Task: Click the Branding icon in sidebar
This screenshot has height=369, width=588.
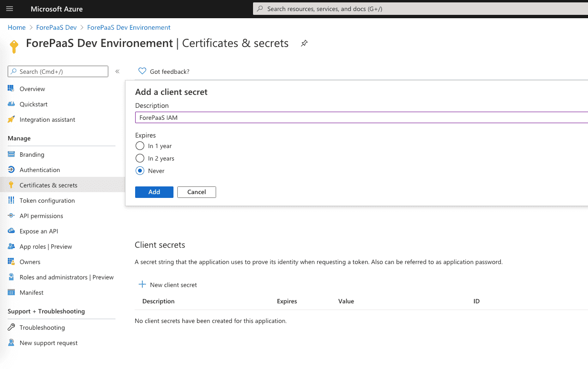Action: (x=11, y=154)
